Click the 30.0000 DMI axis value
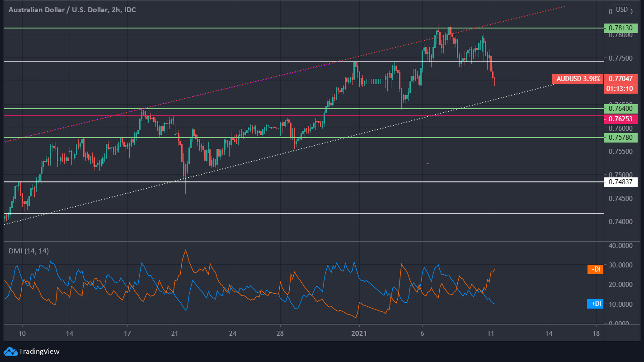 [x=620, y=265]
